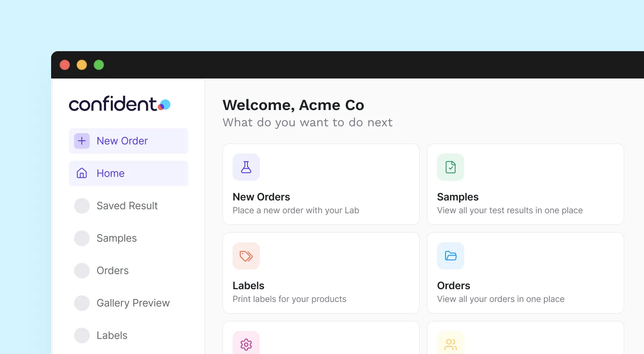Click the circle icon next to Gallery Preview
This screenshot has width=644, height=354.
82,303
